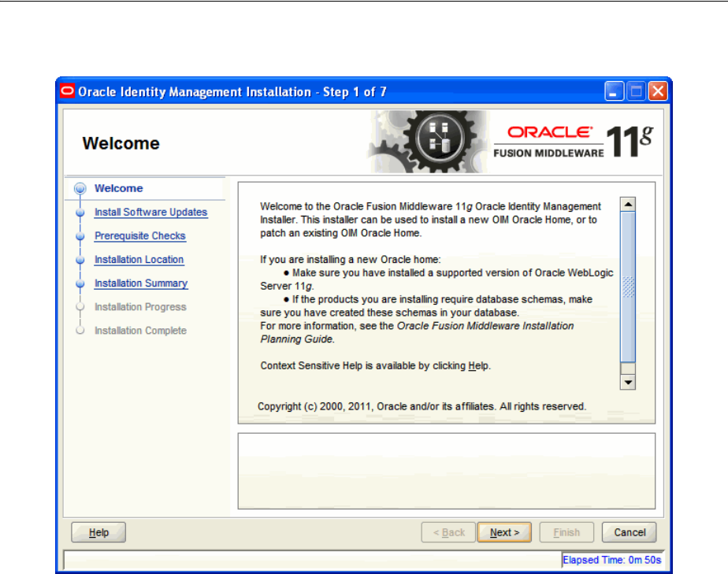Go to Install Software Updates step
The width and height of the screenshot is (728, 574).
click(x=151, y=212)
